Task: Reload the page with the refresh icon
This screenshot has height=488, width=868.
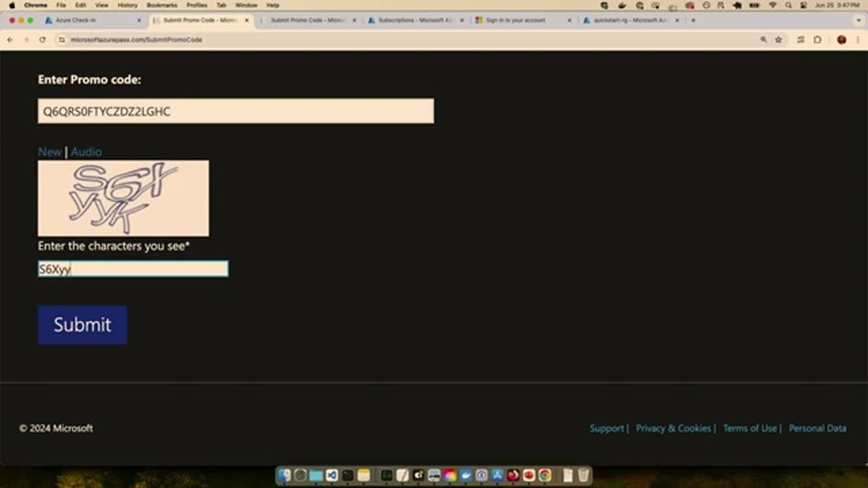Action: (42, 40)
